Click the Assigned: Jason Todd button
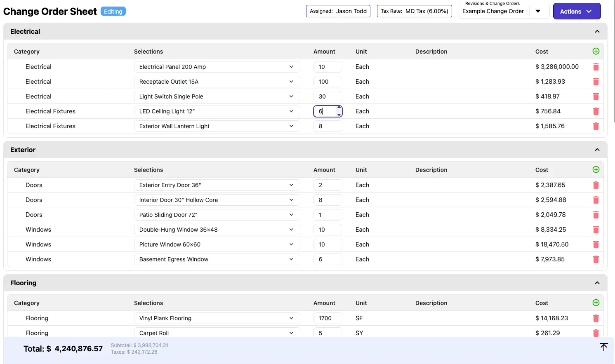 [338, 11]
